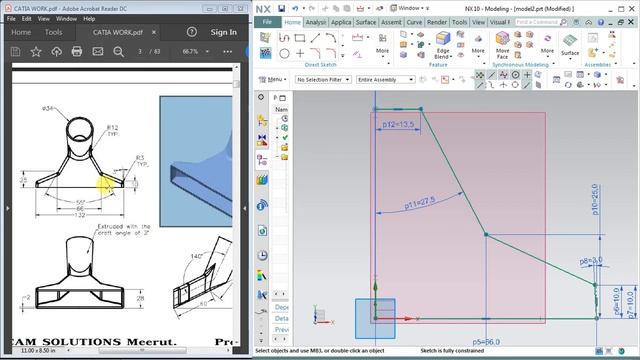This screenshot has height=360, width=640.
Task: Open the Help menu in Acrobat Reader
Action: 89,19
